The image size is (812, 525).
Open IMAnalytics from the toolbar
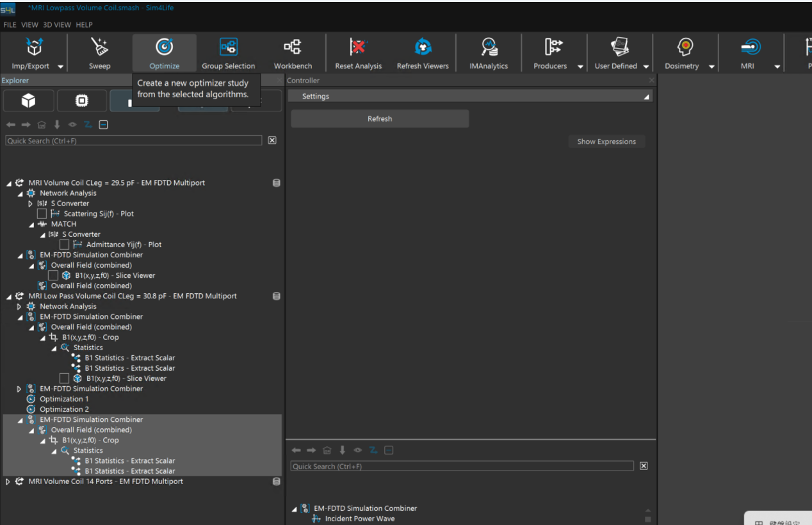click(489, 47)
